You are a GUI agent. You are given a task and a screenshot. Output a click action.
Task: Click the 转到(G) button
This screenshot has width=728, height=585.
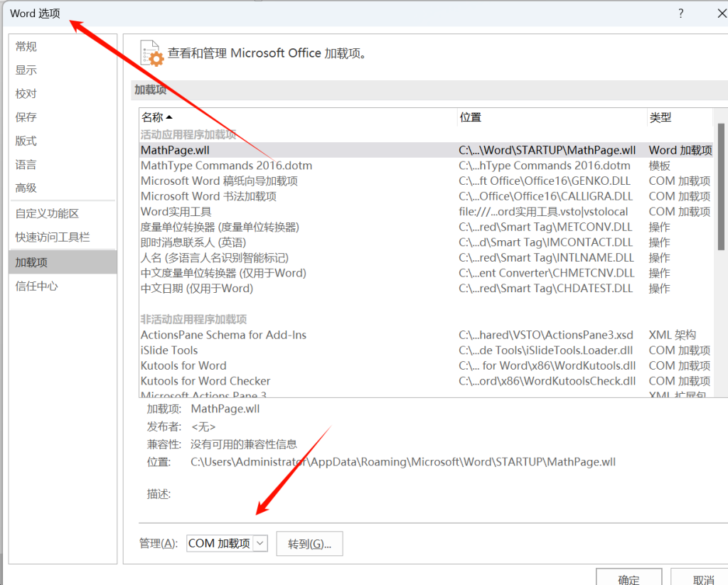pos(309,542)
